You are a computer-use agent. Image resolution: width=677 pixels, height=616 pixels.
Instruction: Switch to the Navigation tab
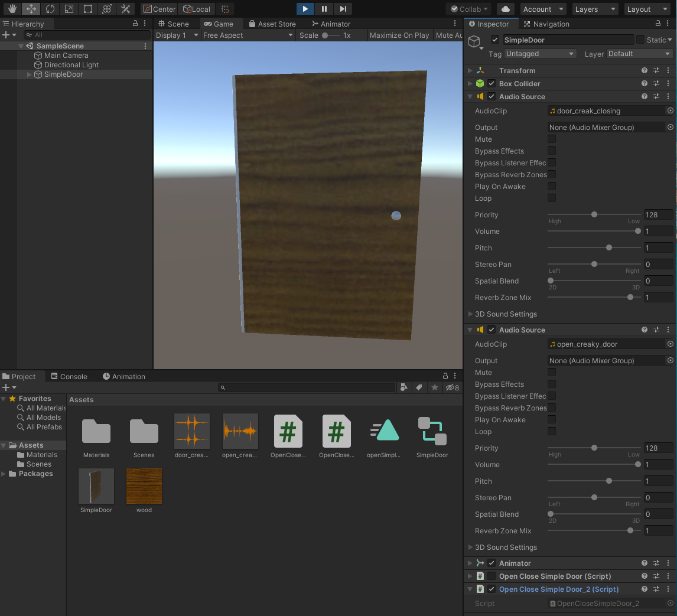[546, 24]
